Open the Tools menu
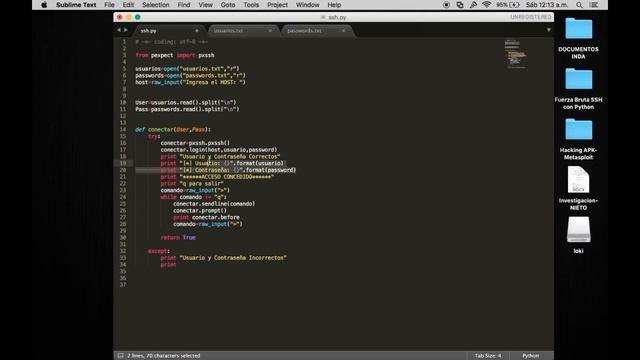Image resolution: width=640 pixels, height=360 pixels. click(x=251, y=5)
